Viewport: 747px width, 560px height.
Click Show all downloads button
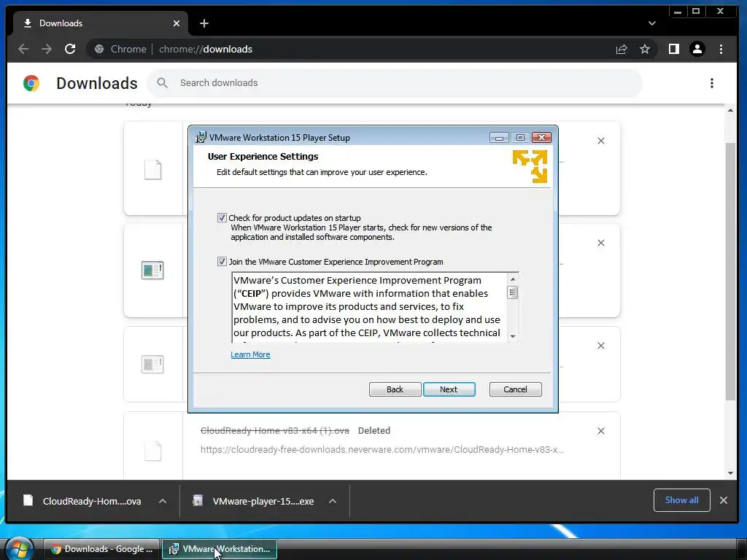(x=682, y=500)
